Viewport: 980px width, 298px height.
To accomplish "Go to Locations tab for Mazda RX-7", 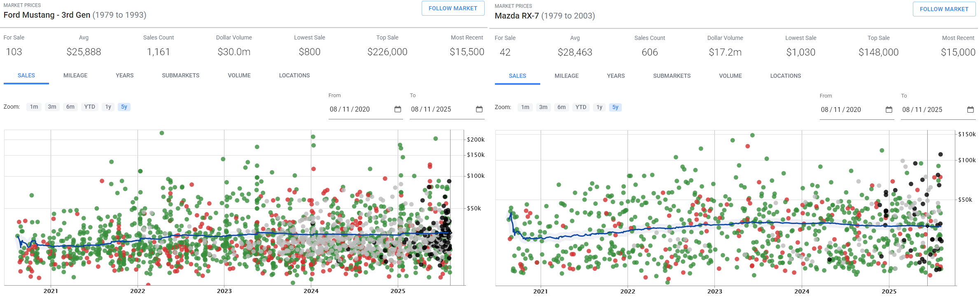I will point(786,76).
